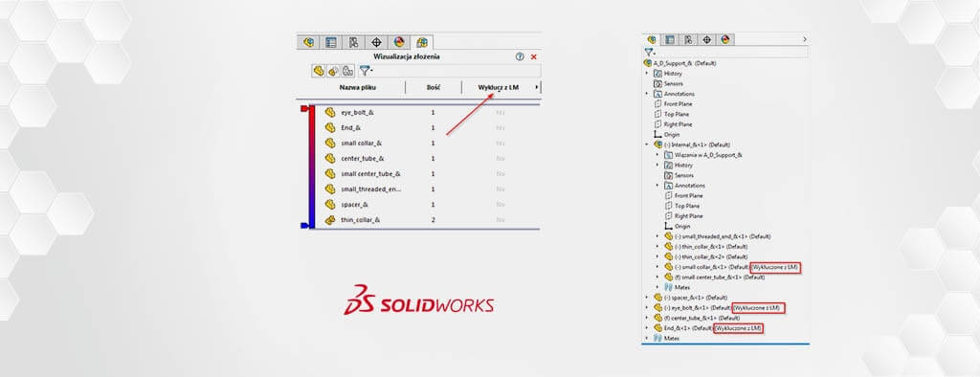Screen dimensions: 980x377
Task: Open filter dropdown in visualization panel
Action: (x=366, y=71)
